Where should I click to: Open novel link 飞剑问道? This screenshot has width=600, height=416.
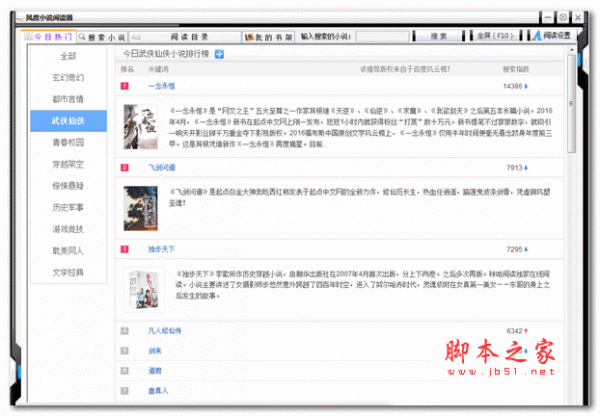coord(162,168)
